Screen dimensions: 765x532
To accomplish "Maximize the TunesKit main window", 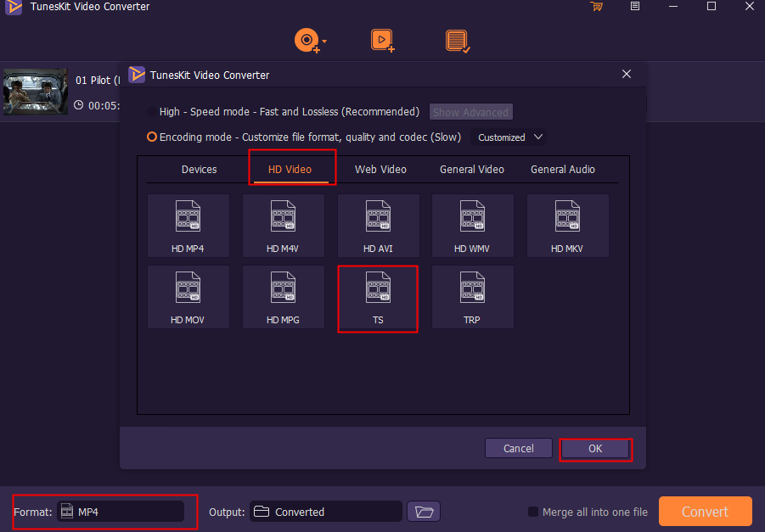I will point(712,6).
